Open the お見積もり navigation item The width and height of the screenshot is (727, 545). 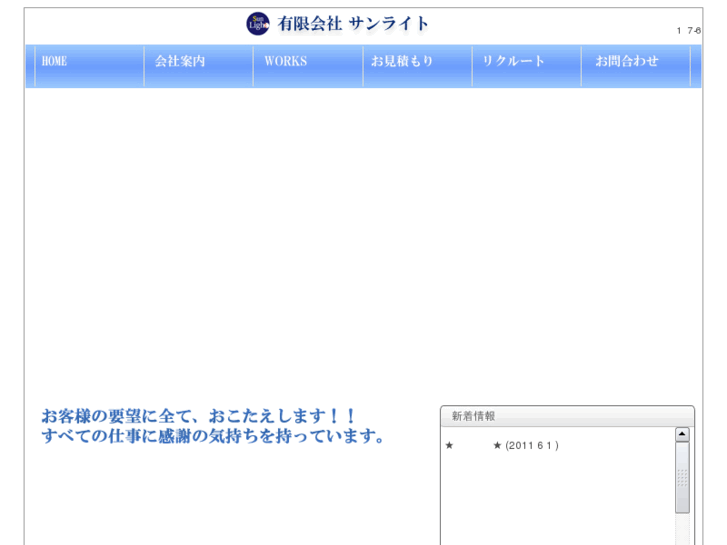(418, 66)
